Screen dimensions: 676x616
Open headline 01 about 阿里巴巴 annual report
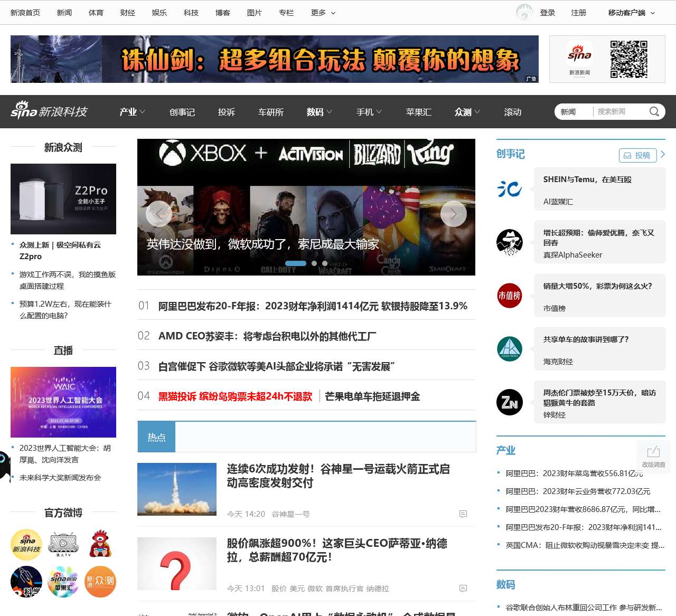(313, 306)
